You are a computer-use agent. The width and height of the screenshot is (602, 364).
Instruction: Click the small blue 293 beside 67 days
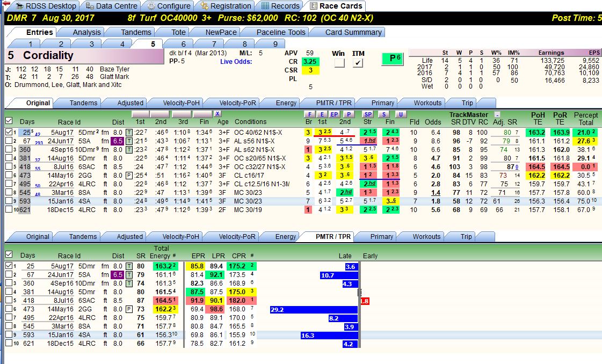click(39, 143)
